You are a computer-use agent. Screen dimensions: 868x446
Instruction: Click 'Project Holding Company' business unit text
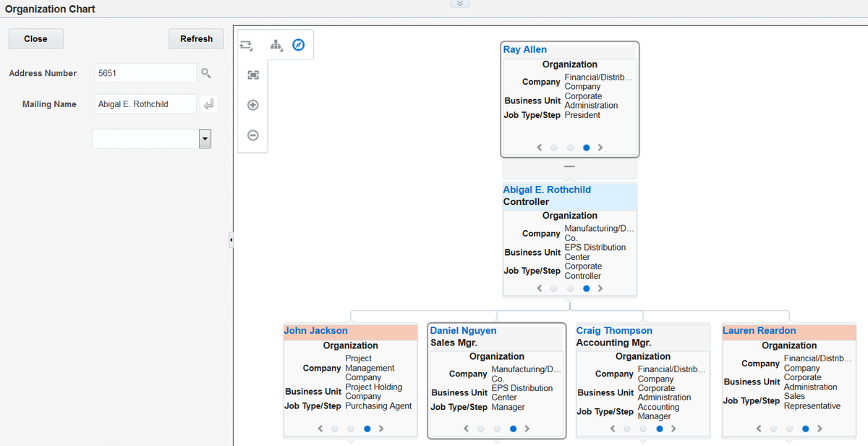pyautogui.click(x=374, y=392)
